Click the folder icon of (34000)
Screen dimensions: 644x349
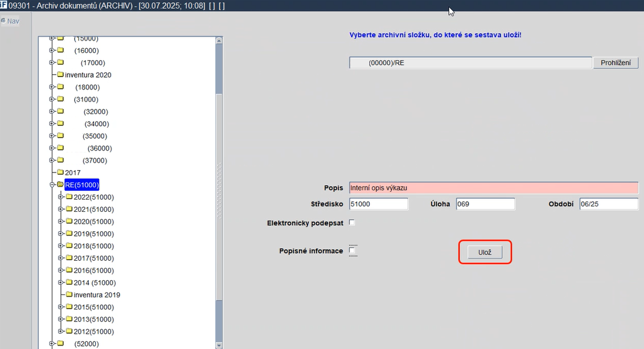[x=61, y=124]
